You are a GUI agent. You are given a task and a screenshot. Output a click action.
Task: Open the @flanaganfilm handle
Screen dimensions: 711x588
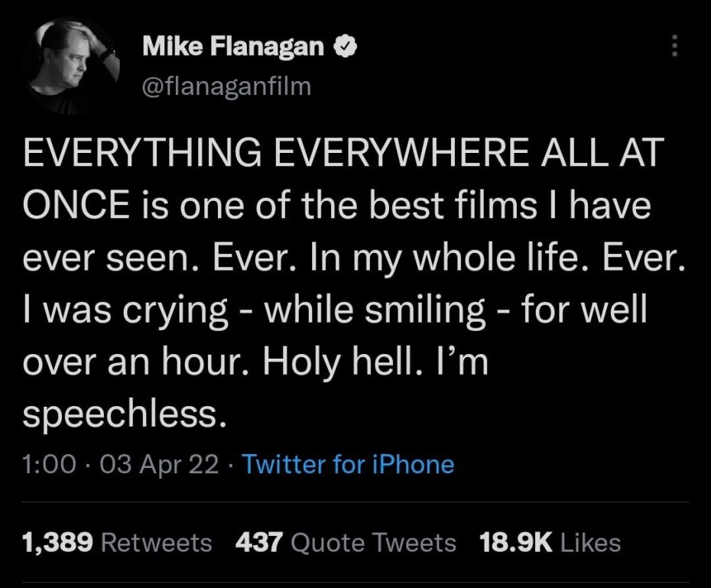point(226,86)
